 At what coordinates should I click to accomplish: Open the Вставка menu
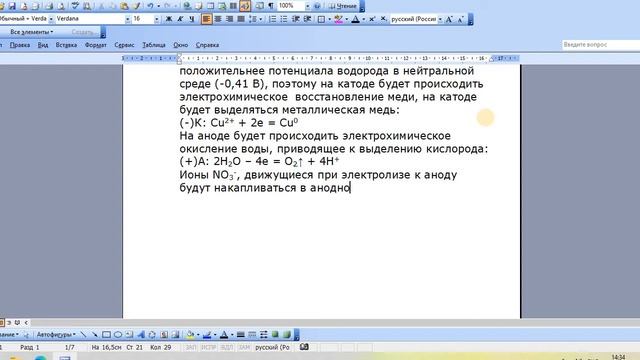(x=66, y=45)
